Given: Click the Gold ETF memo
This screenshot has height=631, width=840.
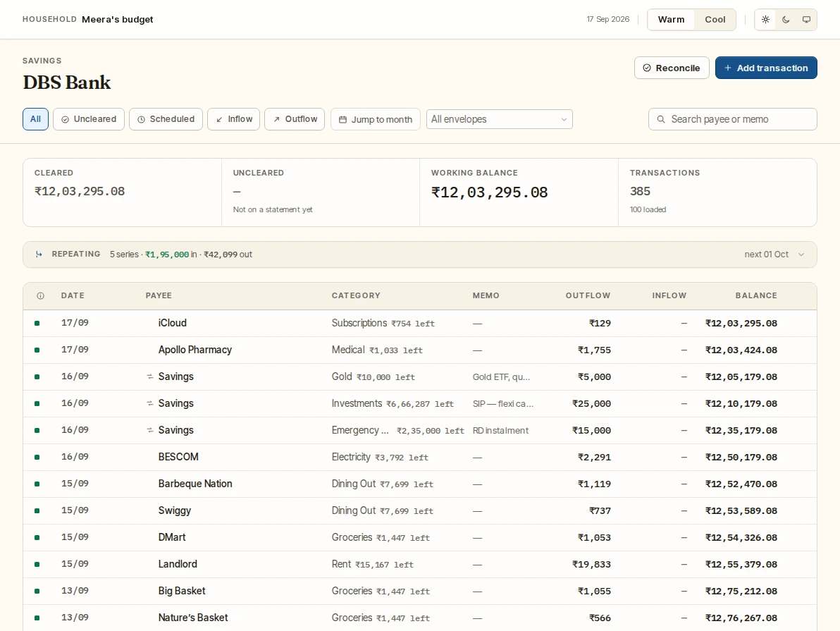Looking at the screenshot, I should coord(501,377).
